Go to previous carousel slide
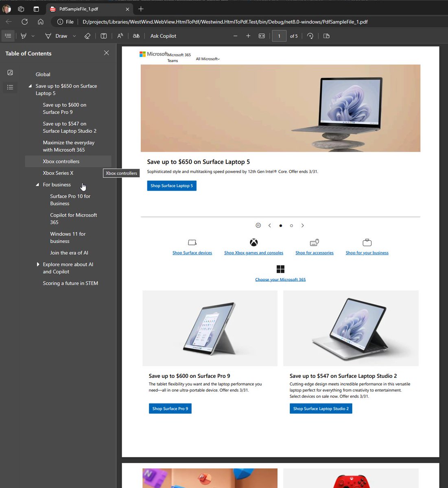 (x=269, y=225)
